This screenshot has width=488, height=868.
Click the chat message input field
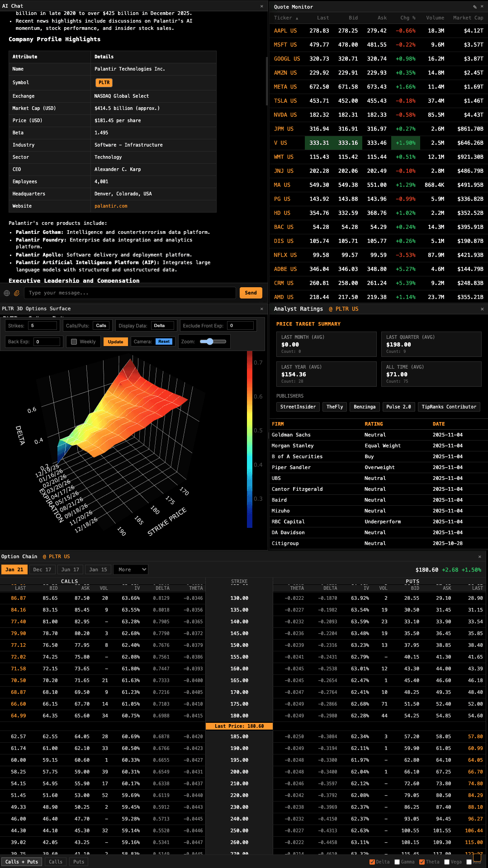point(129,293)
